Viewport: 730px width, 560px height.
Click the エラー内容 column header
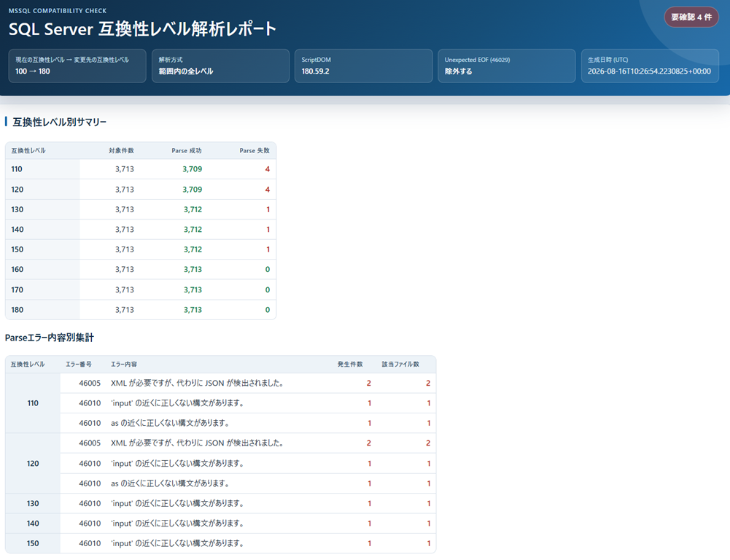click(x=124, y=364)
